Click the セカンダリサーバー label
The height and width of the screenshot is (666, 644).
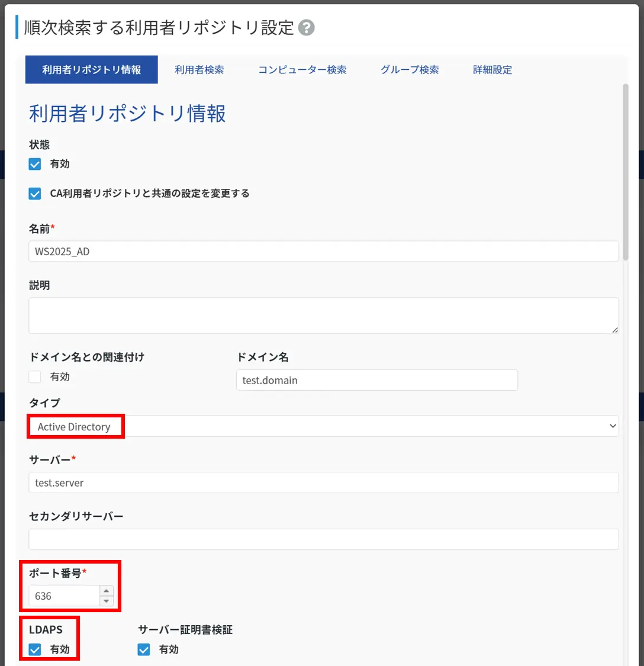click(76, 516)
